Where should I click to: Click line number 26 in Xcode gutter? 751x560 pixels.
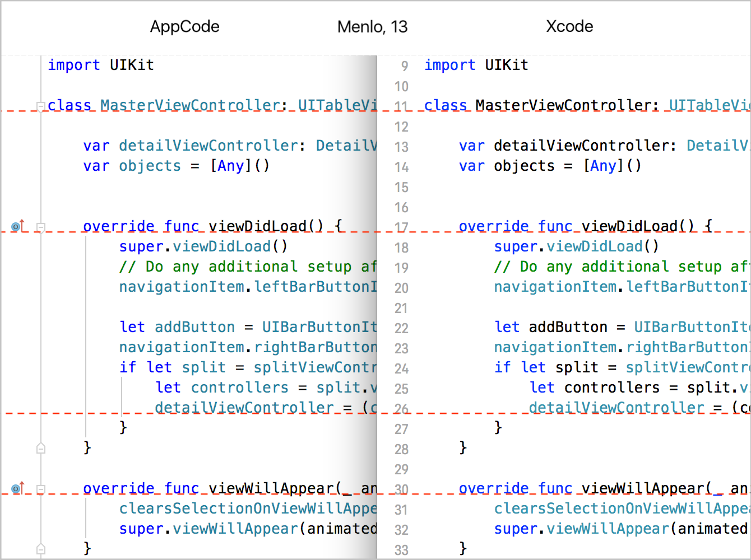click(x=401, y=409)
